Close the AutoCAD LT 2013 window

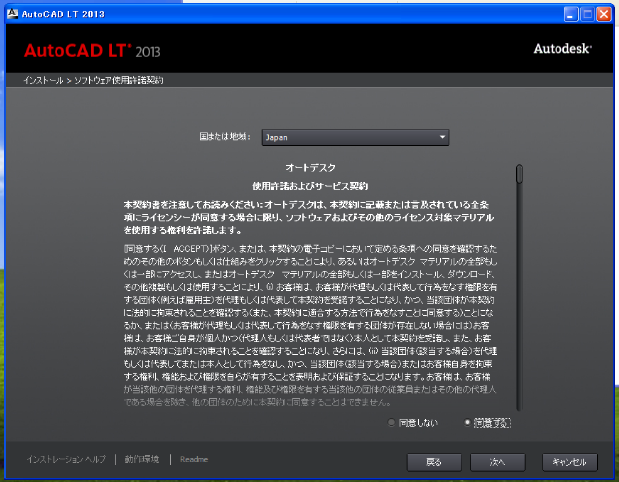pyautogui.click(x=604, y=14)
